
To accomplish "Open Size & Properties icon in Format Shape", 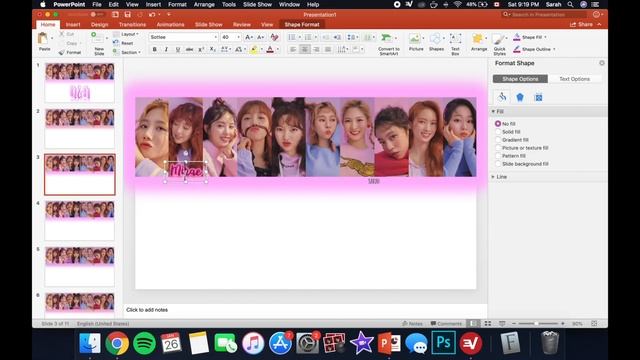I will tap(538, 97).
